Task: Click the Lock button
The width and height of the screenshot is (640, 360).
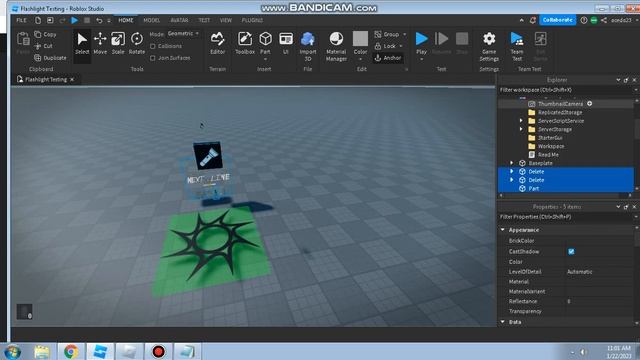Action: (385, 46)
